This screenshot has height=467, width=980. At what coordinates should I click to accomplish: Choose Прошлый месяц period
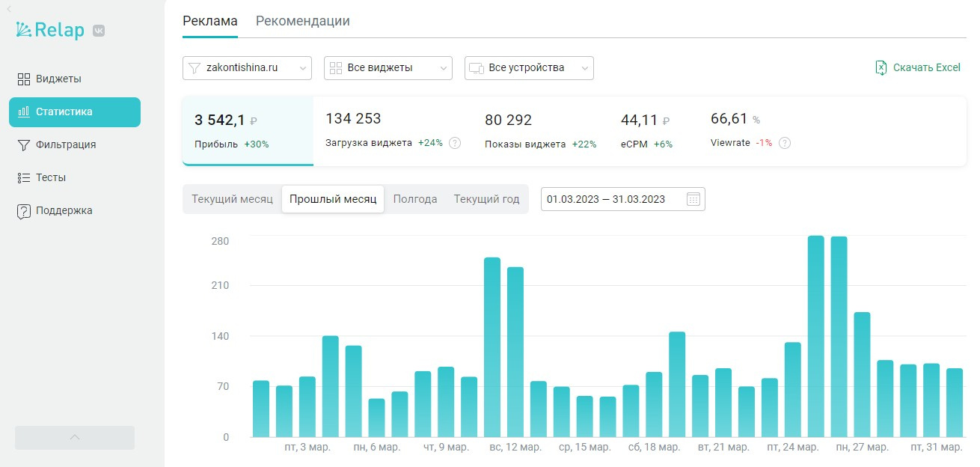point(333,199)
